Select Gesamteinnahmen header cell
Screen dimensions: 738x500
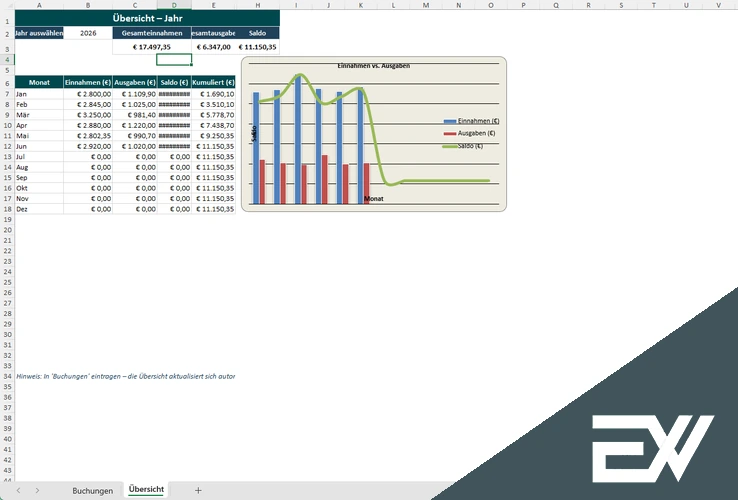point(152,33)
